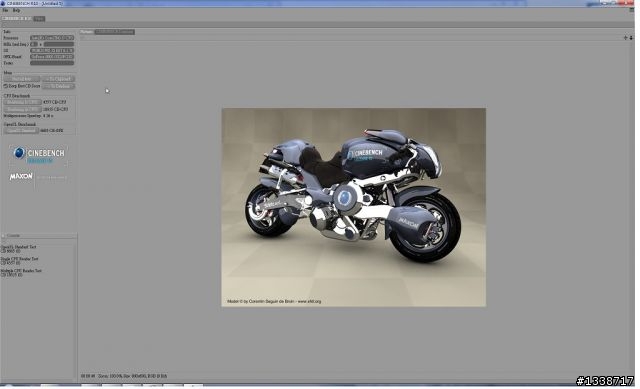Click the Start all tests button
Screen dimensions: 640x389
[22, 79]
